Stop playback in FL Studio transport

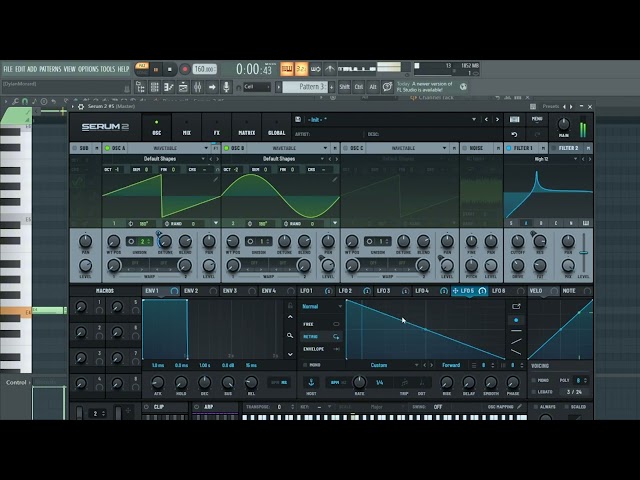[x=170, y=69]
